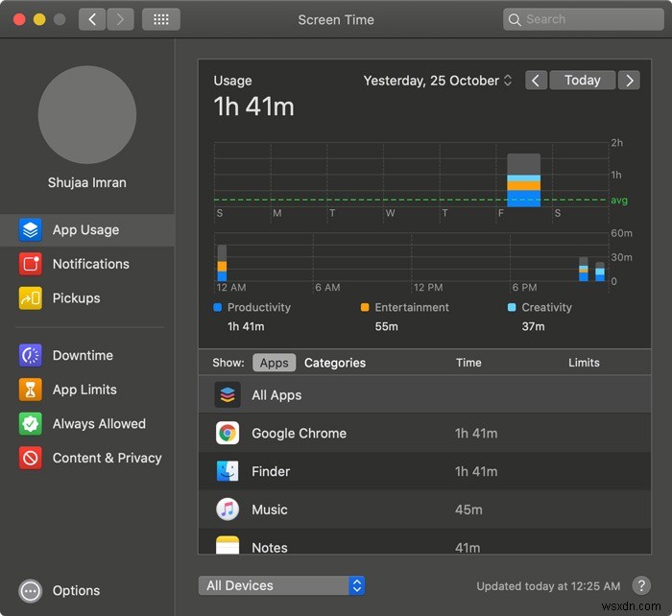Image resolution: width=672 pixels, height=616 pixels.
Task: Open the All Devices dropdown
Action: pos(281,585)
